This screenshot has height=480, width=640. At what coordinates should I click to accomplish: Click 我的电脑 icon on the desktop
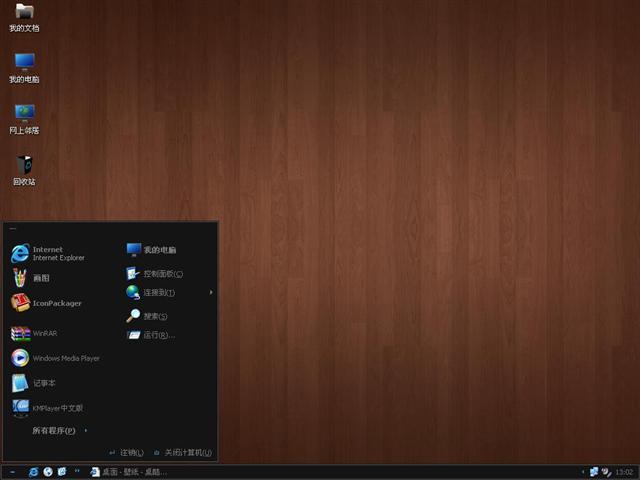click(24, 67)
